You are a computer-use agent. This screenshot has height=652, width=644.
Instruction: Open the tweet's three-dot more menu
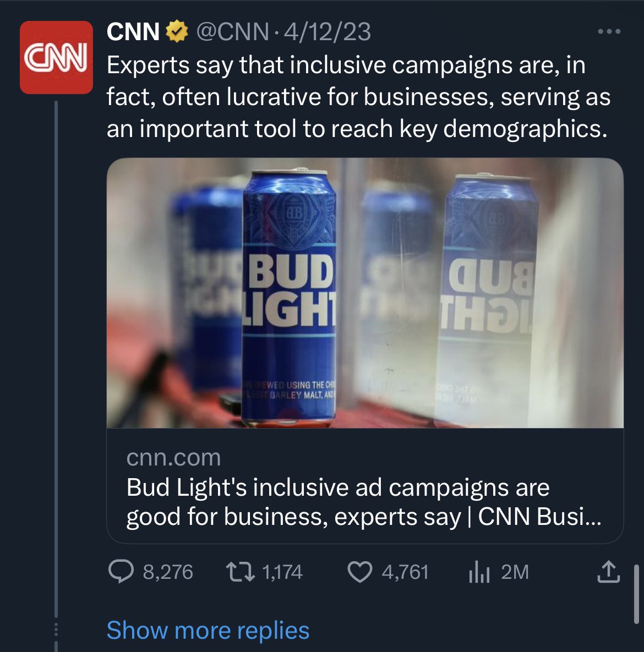point(609,32)
